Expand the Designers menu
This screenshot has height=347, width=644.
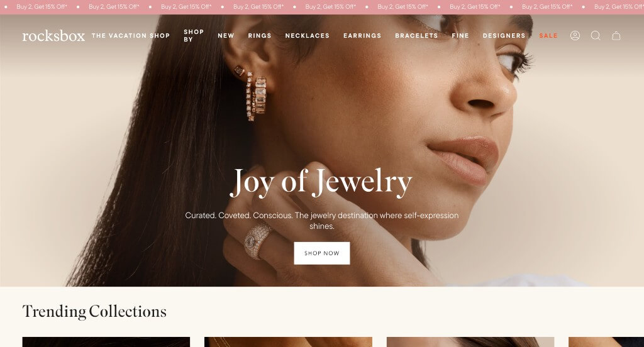[504, 36]
